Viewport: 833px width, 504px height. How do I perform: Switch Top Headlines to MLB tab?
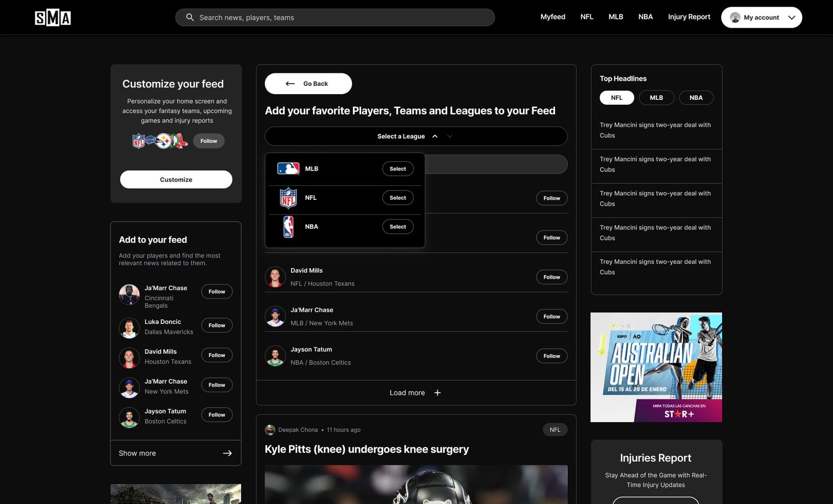[x=657, y=97]
